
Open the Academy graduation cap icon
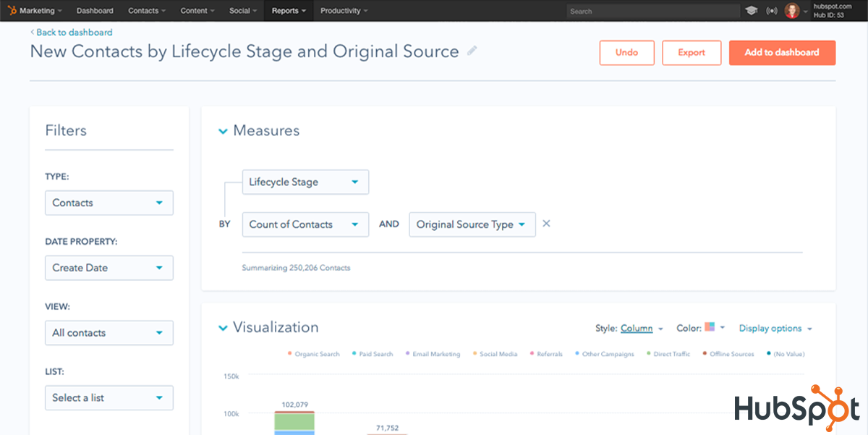pyautogui.click(x=750, y=10)
